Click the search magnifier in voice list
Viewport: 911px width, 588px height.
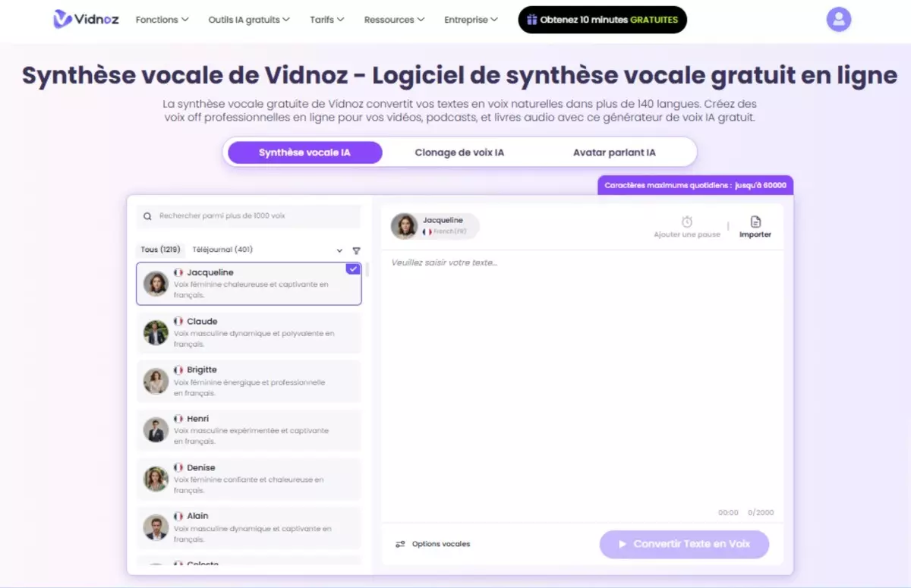click(x=147, y=215)
